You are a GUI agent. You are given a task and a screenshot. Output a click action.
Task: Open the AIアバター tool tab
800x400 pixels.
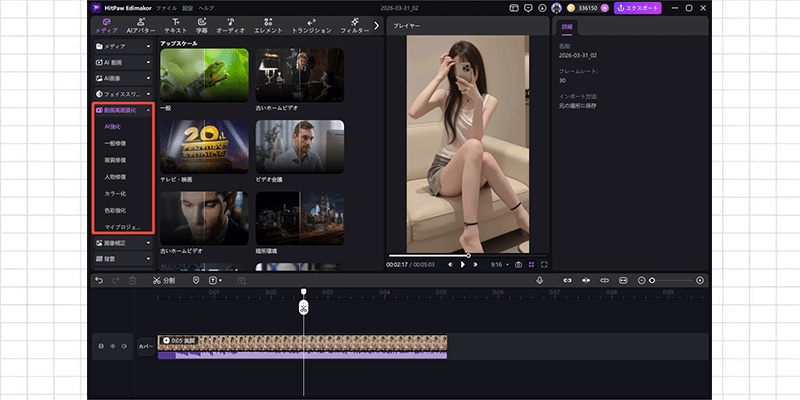click(140, 25)
